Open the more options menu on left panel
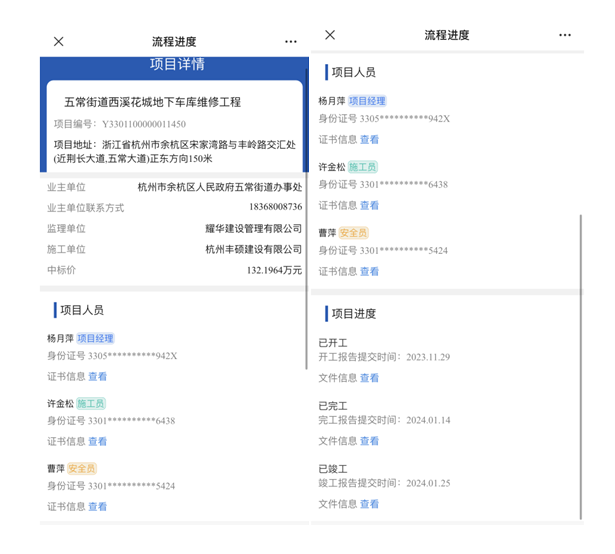The image size is (615, 554). pos(290,42)
